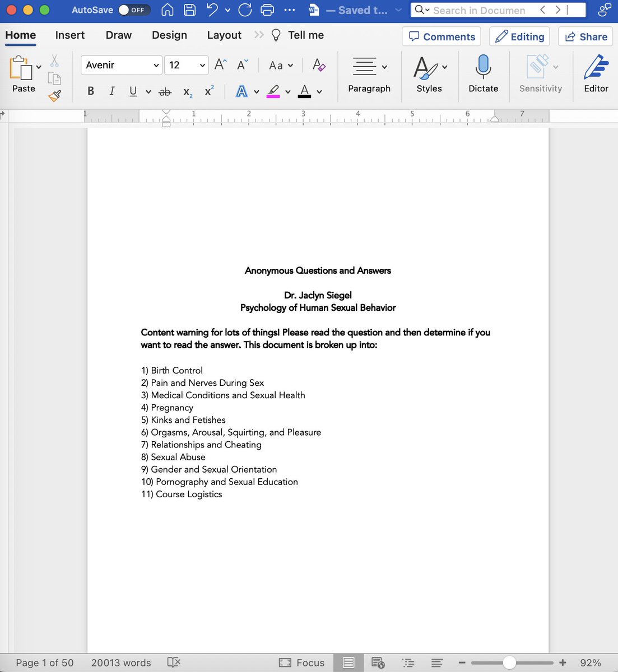
Task: Click the zoom slider knob
Action: pyautogui.click(x=509, y=662)
